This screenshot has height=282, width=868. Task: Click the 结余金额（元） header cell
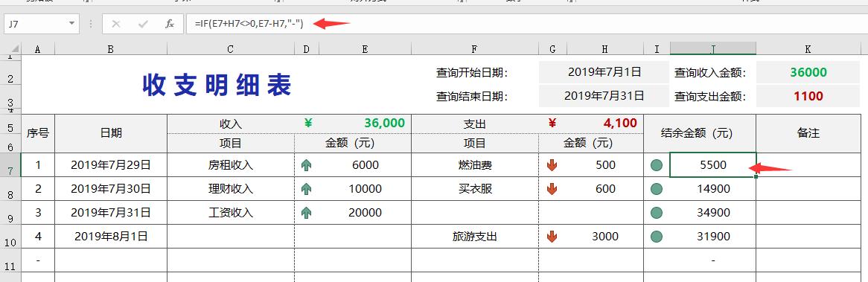[x=700, y=133]
